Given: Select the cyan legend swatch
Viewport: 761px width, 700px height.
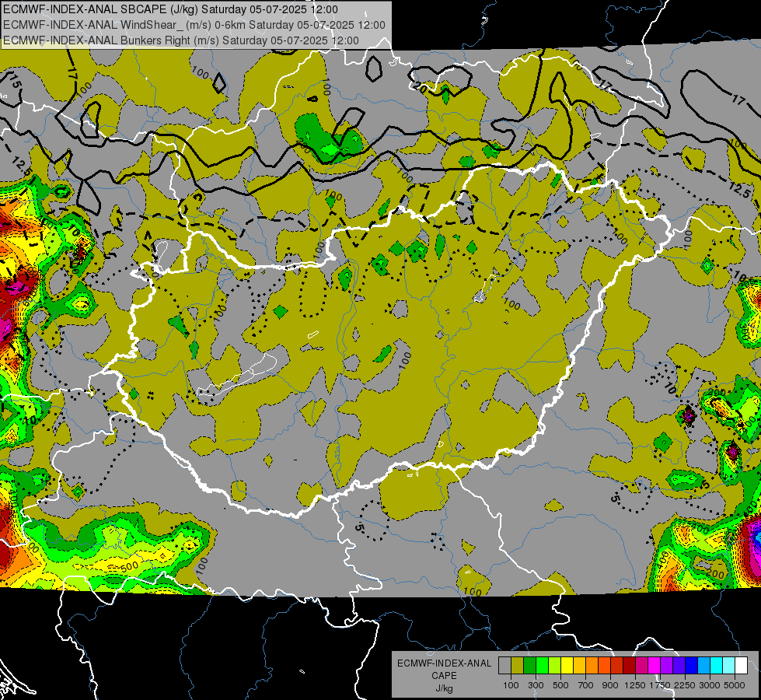Looking at the screenshot, I should click(x=717, y=666).
